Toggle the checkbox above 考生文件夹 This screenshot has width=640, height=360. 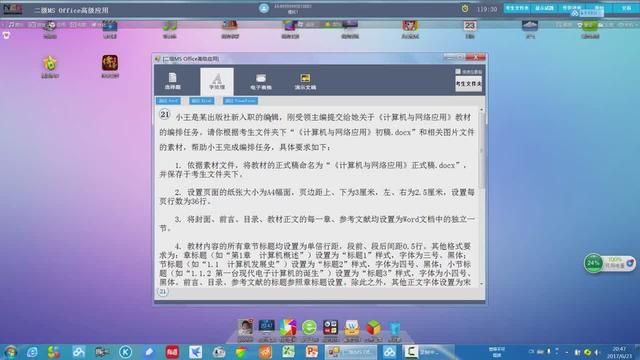tap(458, 71)
